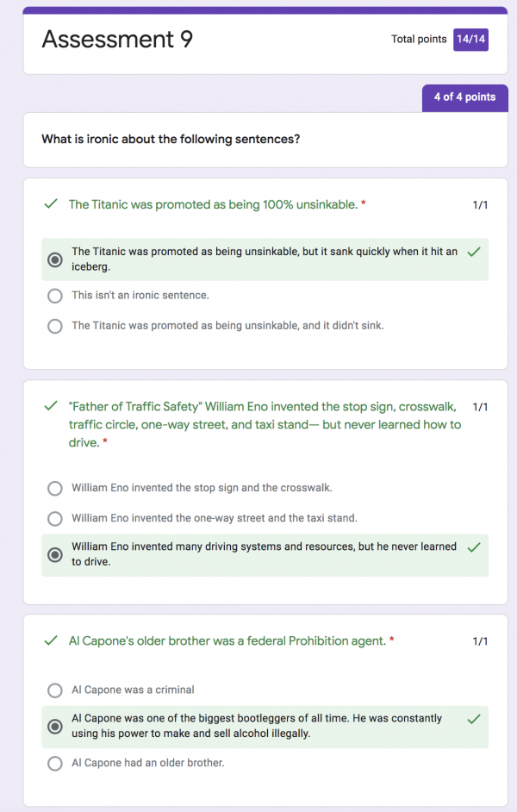Select 'Al Capone was a criminal' option
This screenshot has height=812, width=517.
tap(54, 690)
